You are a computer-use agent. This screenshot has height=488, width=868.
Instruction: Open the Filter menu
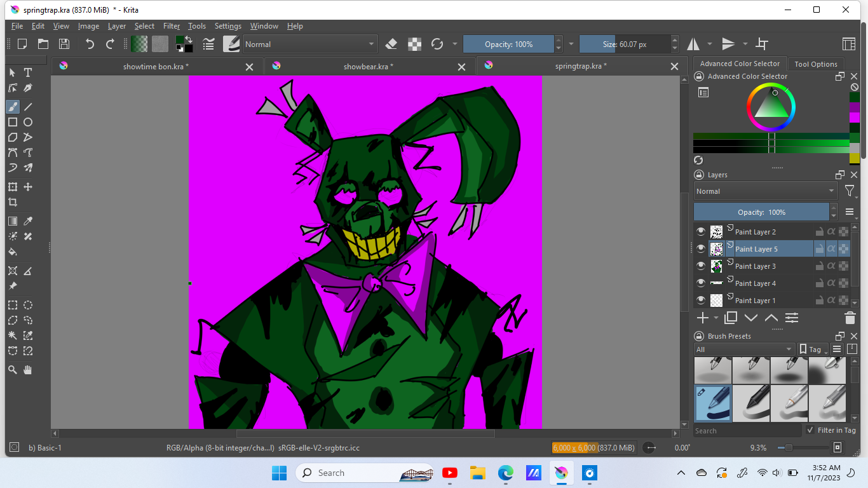(x=172, y=26)
